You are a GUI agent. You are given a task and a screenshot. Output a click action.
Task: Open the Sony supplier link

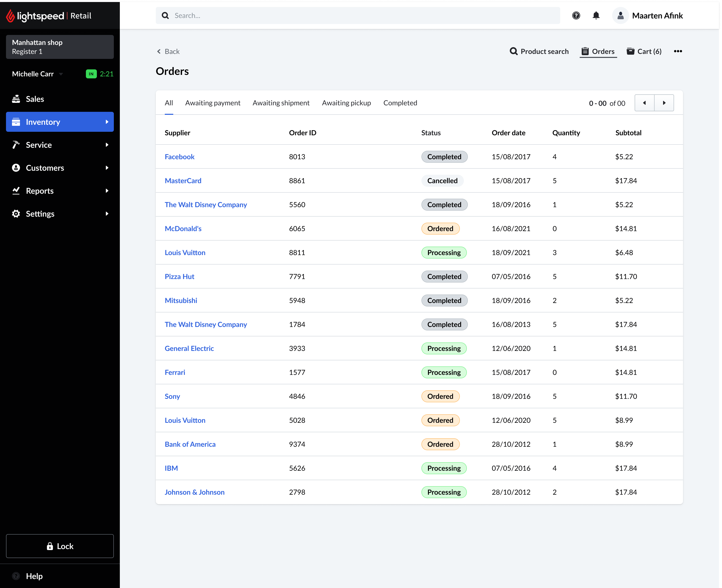pos(172,396)
